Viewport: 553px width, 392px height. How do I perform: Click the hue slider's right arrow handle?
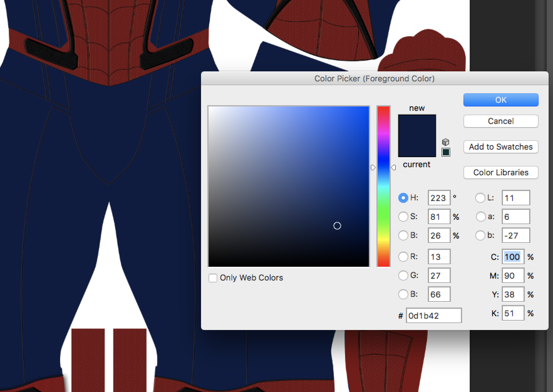(394, 168)
